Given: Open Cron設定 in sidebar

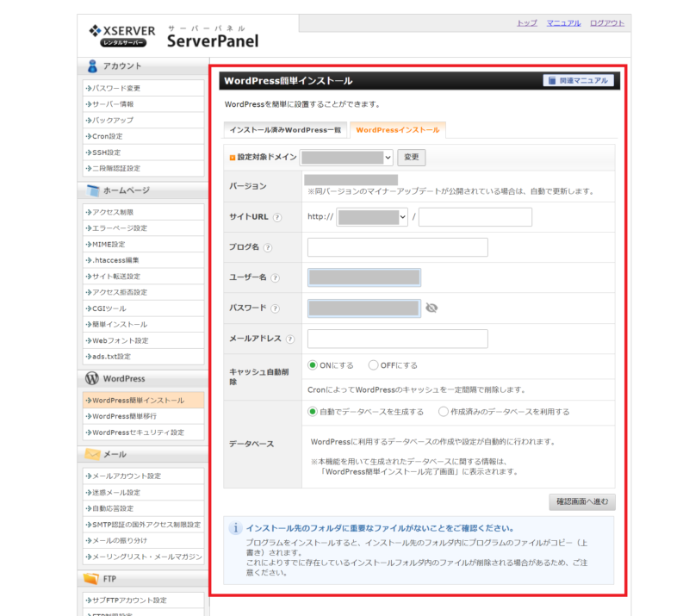Looking at the screenshot, I should 143,136.
